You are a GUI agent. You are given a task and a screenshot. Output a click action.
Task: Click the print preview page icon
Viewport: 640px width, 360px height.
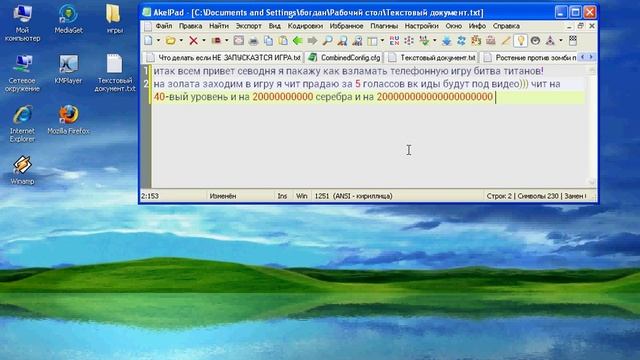tap(239, 40)
